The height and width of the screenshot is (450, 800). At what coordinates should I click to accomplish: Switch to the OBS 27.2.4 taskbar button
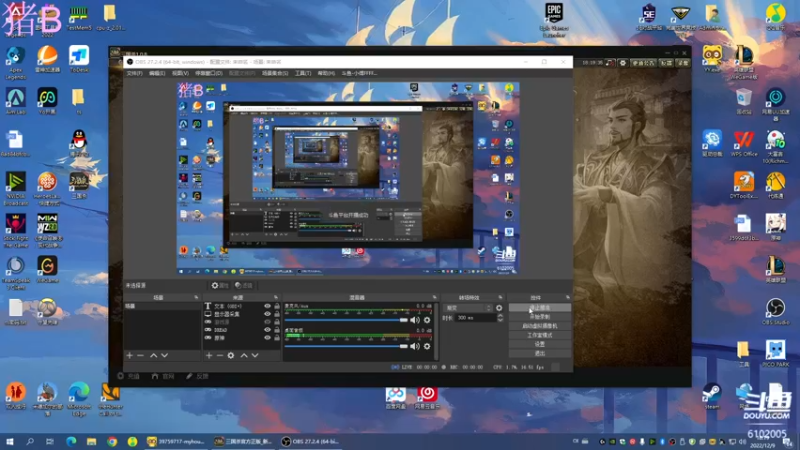[311, 441]
